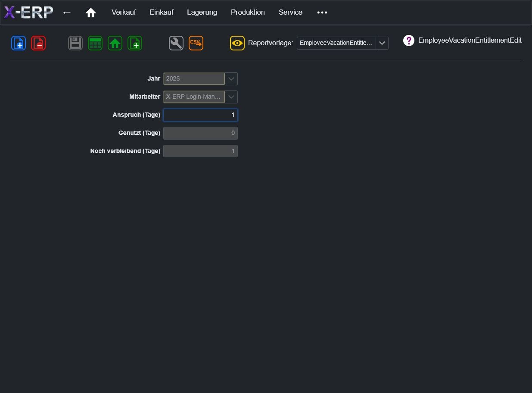This screenshot has height=393, width=532.
Task: Open the Einkauf menu
Action: coord(162,12)
